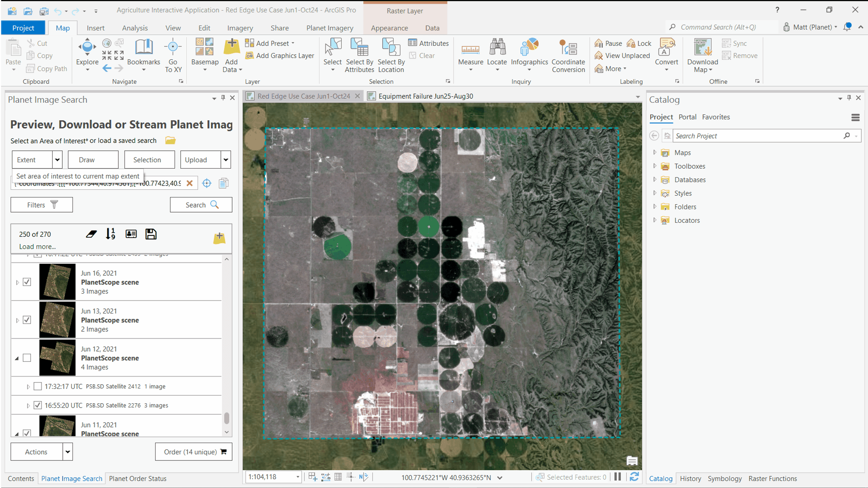
Task: Click the target locate AOI icon
Action: click(x=206, y=183)
